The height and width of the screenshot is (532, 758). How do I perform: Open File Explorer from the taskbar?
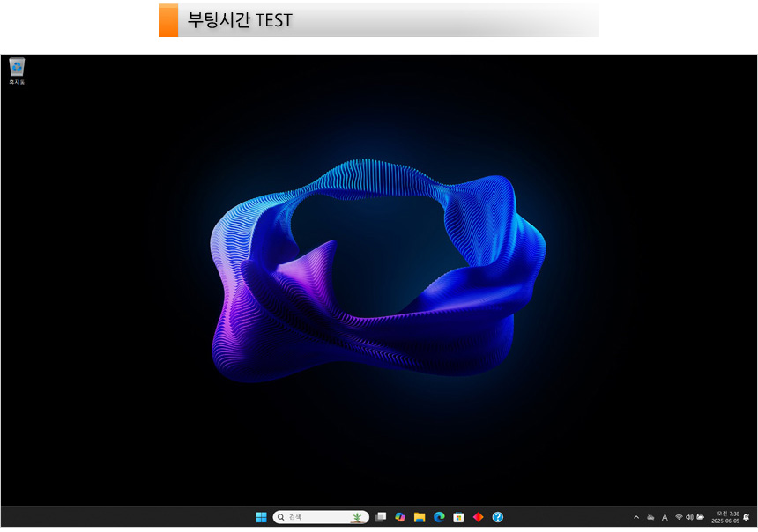click(420, 517)
